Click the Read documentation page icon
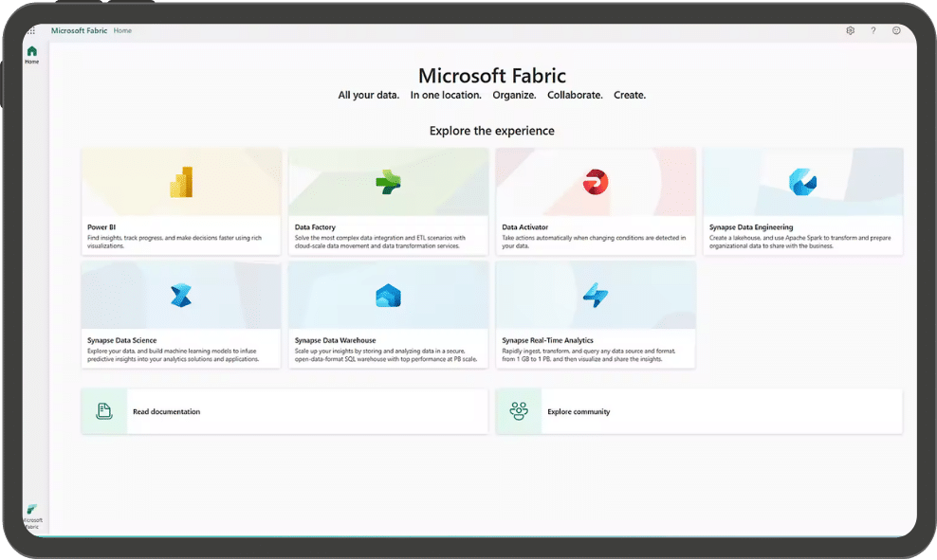 104,411
